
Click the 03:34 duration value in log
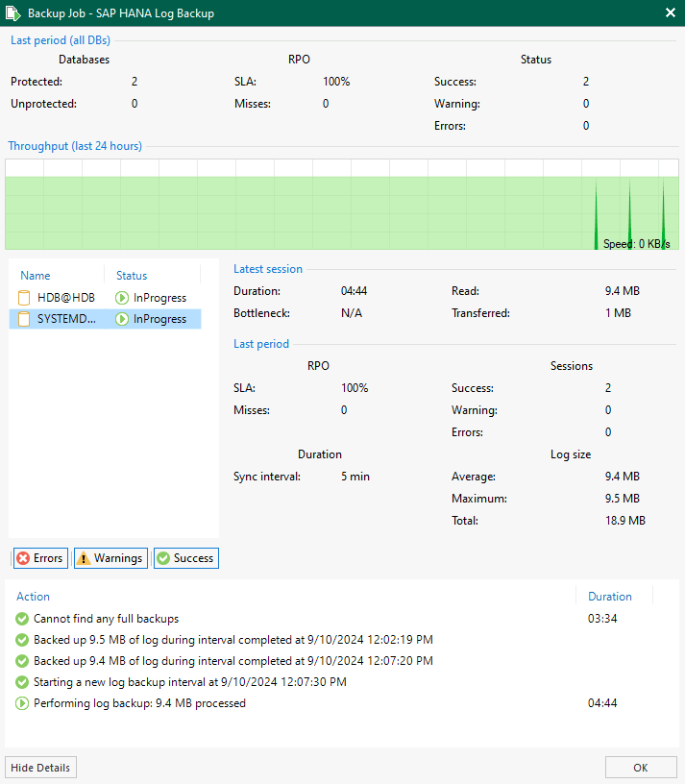[602, 619]
